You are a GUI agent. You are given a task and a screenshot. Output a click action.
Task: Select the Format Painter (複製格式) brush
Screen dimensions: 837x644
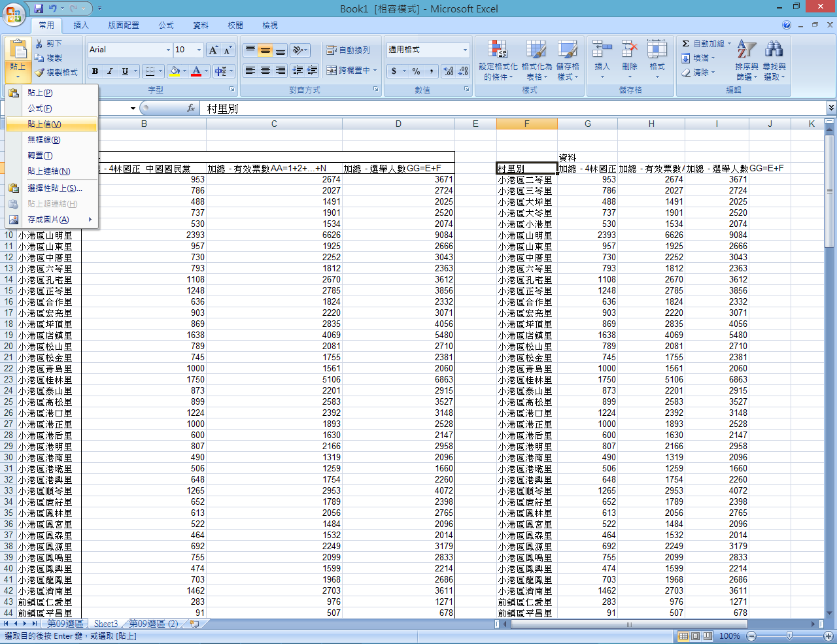(x=40, y=72)
